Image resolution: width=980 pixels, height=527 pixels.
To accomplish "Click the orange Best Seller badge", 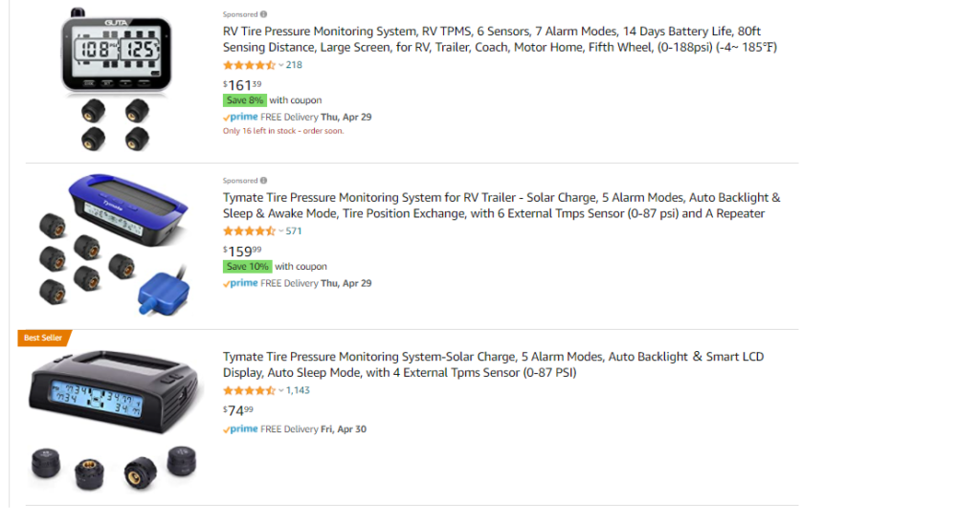I will pos(44,338).
